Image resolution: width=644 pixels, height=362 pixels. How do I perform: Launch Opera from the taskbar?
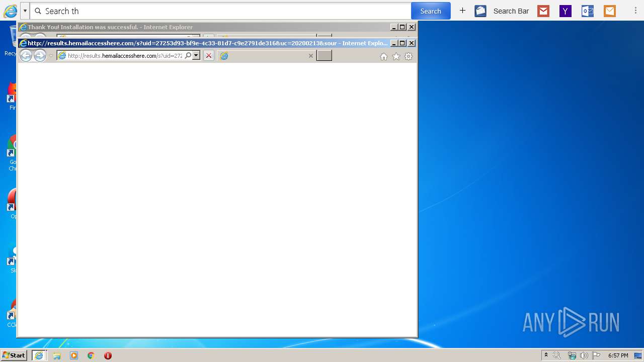[108, 355]
